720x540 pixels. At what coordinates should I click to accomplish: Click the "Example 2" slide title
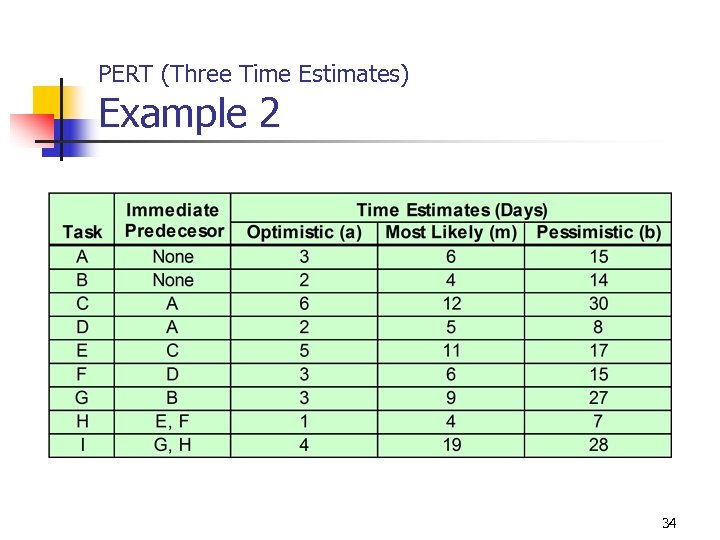tap(189, 114)
